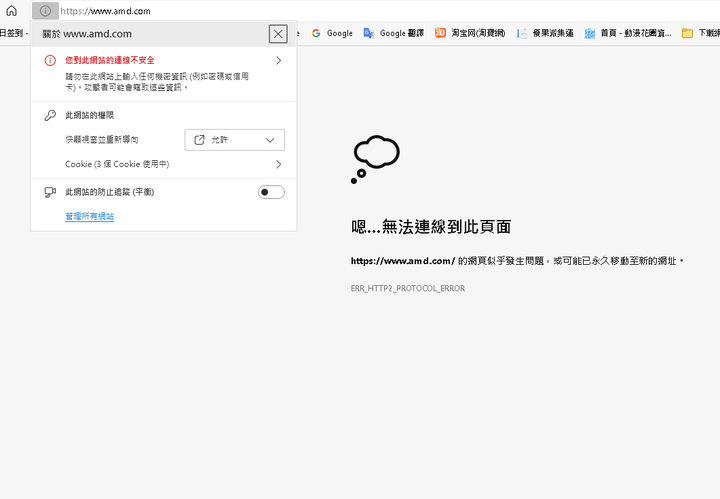Open the yellow 下載 bookmarks folder
Screen dimensions: 720x499
(701, 33)
